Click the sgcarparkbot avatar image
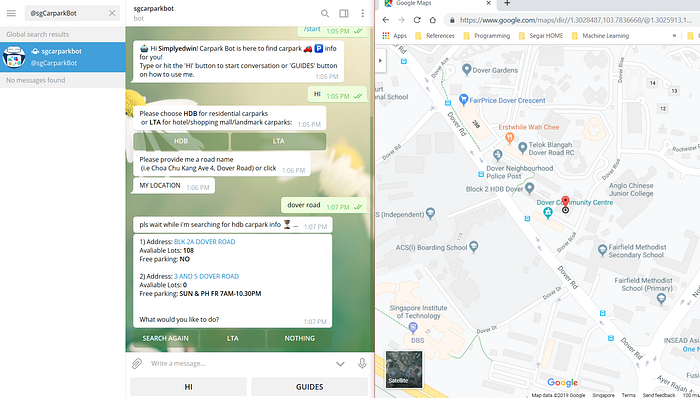Screen dimensions: 700x398 pos(14,57)
